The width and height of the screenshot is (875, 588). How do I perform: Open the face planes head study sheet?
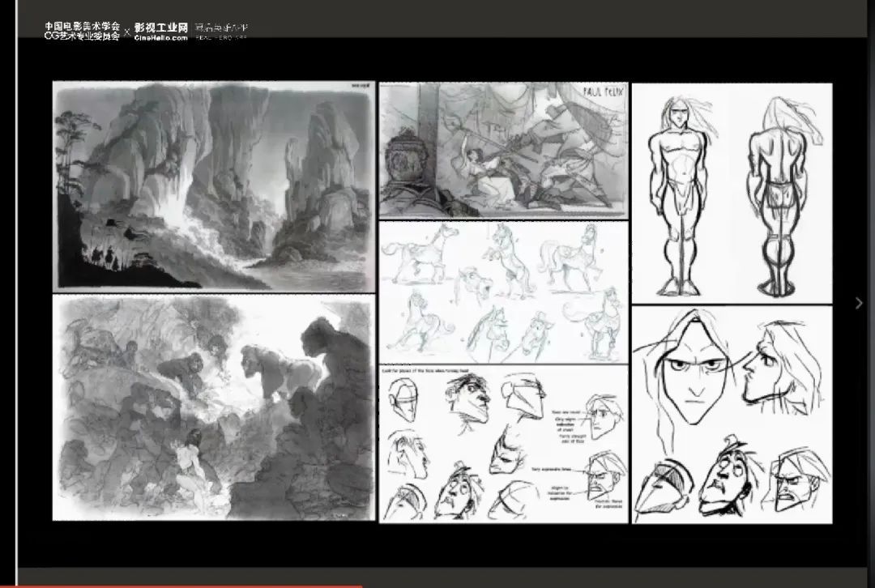[503, 444]
